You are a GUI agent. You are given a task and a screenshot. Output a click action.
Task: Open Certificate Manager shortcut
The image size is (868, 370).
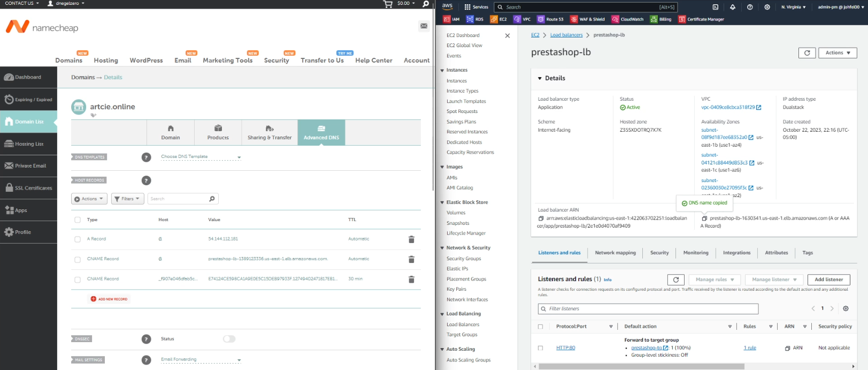click(701, 19)
